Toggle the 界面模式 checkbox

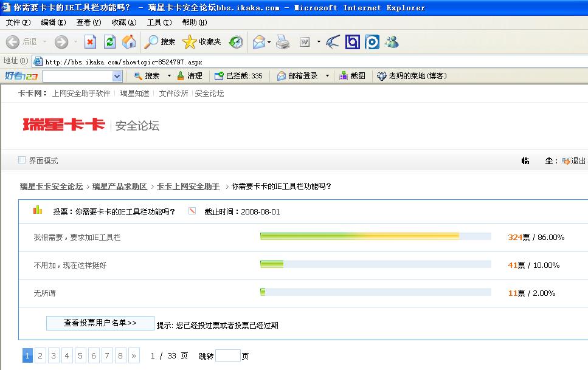22,160
